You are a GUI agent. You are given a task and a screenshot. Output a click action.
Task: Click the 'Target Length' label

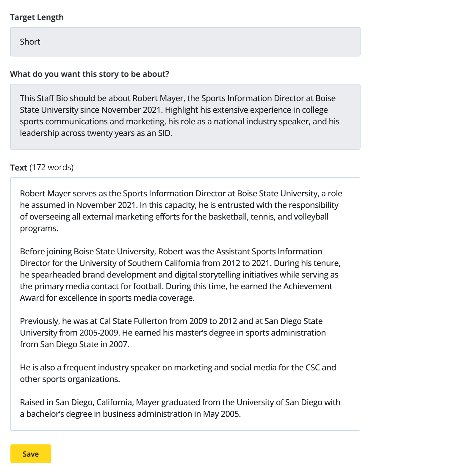click(37, 17)
